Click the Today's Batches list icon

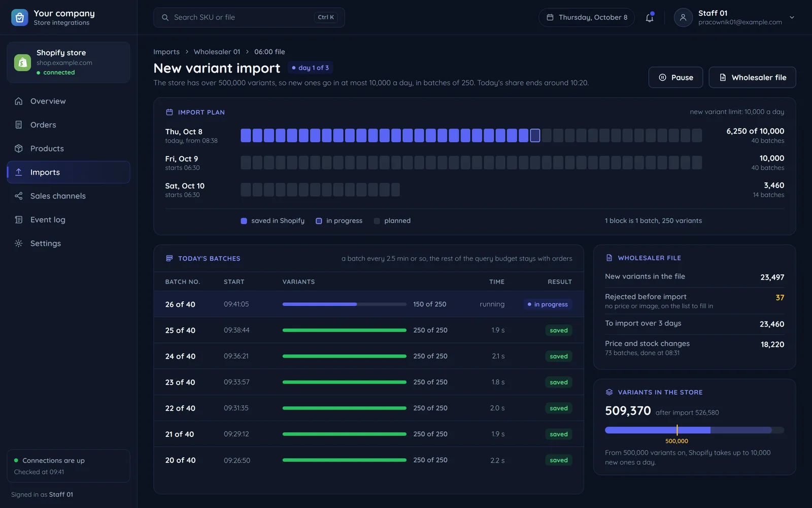(x=170, y=259)
